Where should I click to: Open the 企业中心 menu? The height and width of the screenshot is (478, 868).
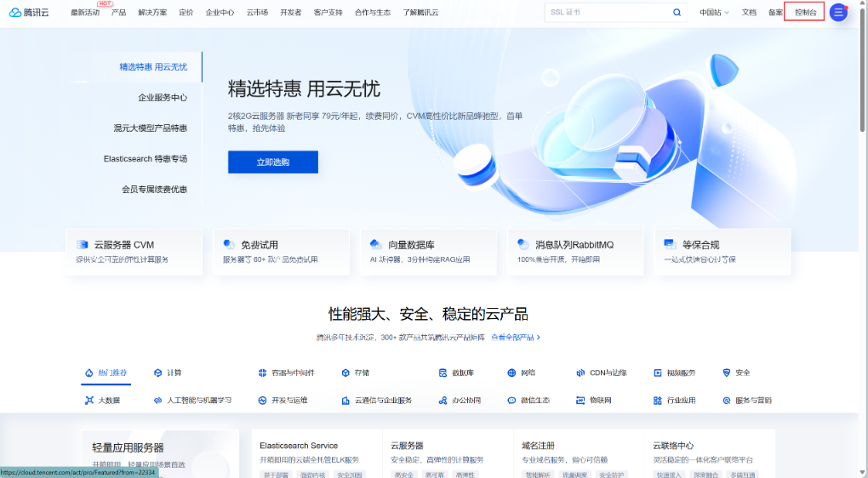(220, 12)
